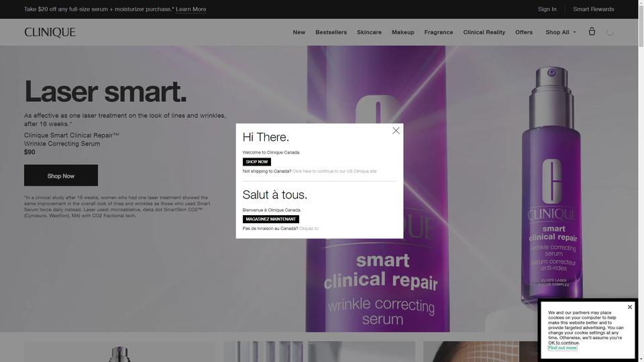Click the Clinique logo
Screen dimensions: 644x362
[50, 32]
